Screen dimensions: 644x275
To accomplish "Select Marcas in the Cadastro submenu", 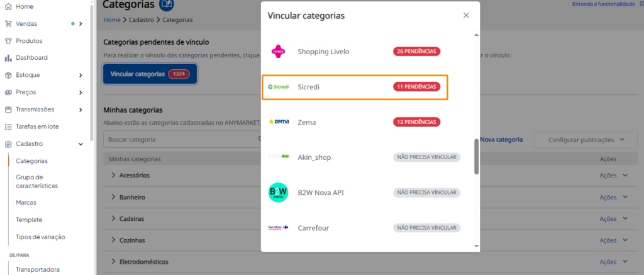I will [26, 203].
